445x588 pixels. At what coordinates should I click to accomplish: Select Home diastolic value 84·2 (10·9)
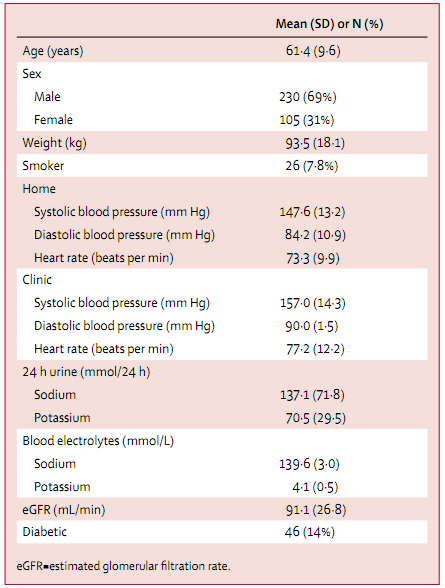(315, 235)
